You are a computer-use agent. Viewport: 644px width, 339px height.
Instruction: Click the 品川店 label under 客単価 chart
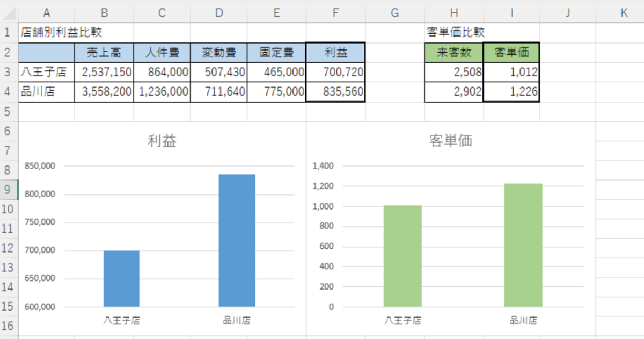(523, 321)
